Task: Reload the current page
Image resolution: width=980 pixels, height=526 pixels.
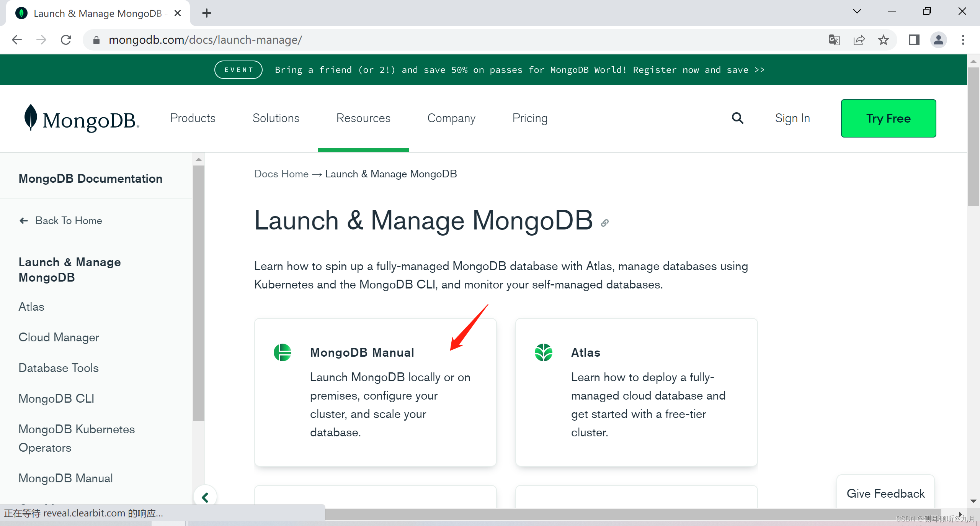Action: pos(66,40)
